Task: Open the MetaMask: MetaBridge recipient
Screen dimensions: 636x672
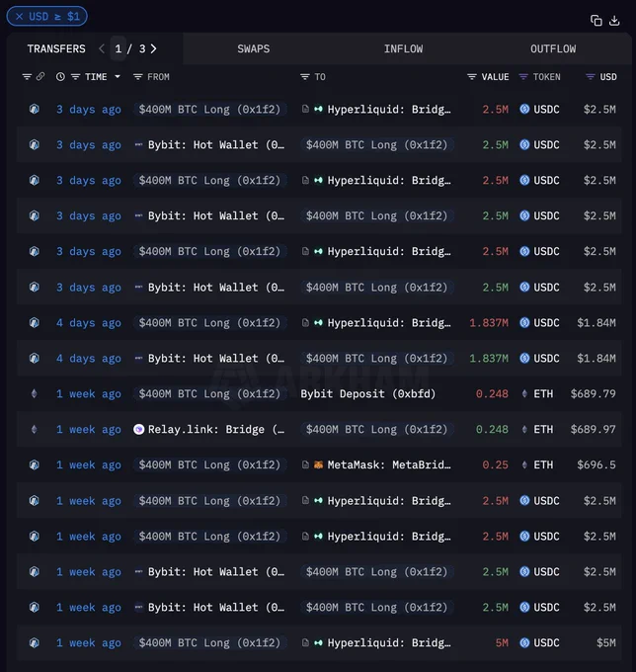Action: 389,465
